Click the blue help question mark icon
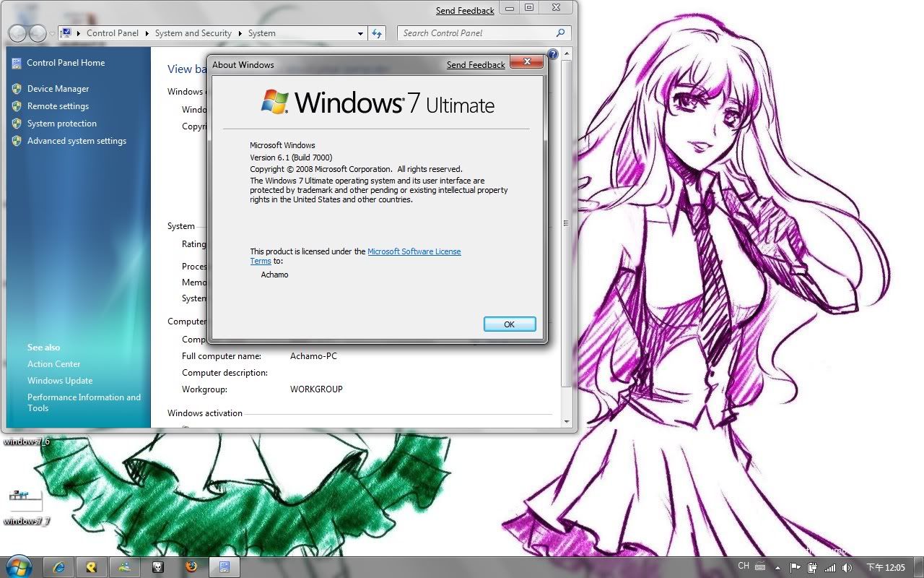This screenshot has height=578, width=924. click(x=552, y=54)
